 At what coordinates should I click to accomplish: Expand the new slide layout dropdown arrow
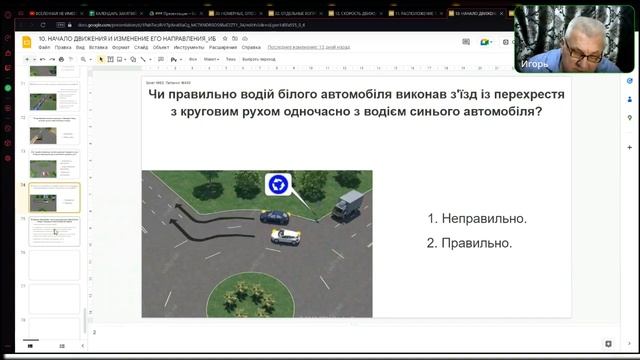pyautogui.click(x=34, y=60)
